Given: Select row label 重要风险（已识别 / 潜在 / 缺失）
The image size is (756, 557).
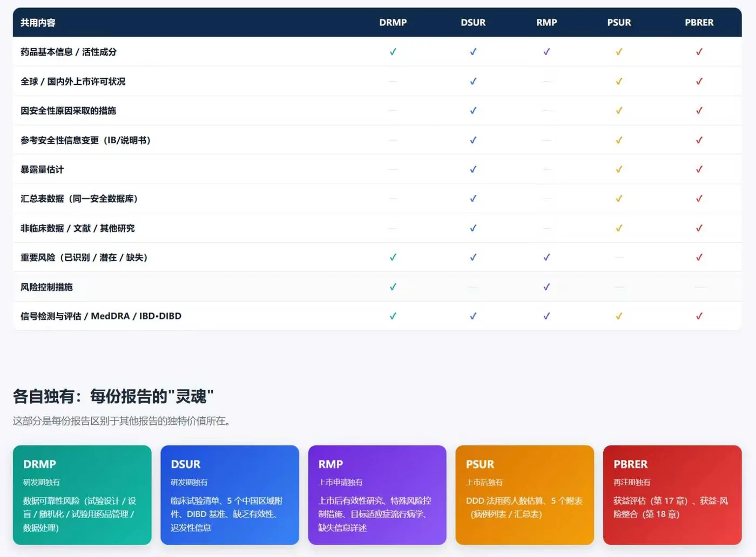Looking at the screenshot, I should [84, 257].
